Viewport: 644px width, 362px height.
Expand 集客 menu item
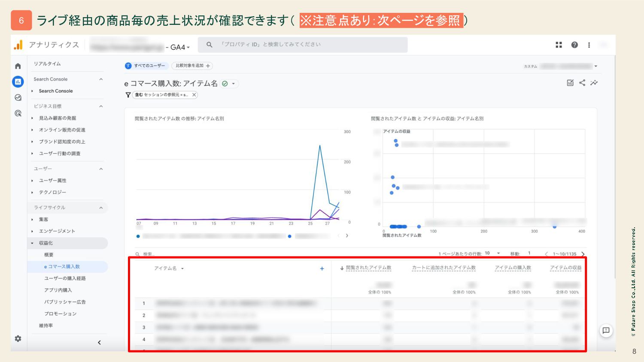pyautogui.click(x=32, y=219)
